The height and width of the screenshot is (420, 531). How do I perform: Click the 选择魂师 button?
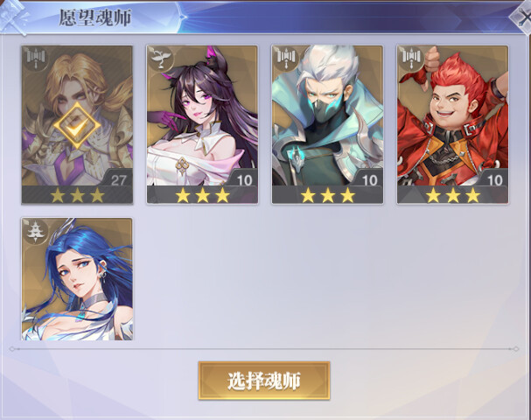[264, 381]
